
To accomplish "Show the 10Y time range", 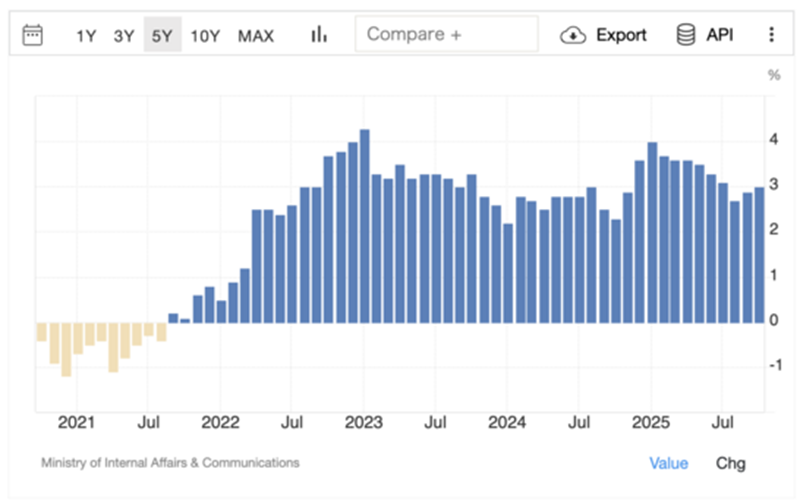I will [205, 36].
